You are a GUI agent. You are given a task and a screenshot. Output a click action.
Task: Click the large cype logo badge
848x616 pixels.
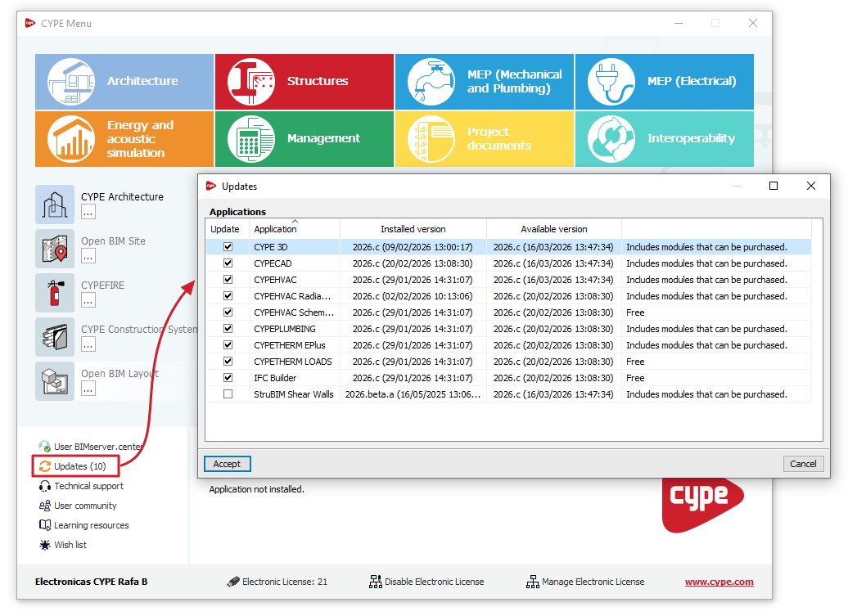702,505
